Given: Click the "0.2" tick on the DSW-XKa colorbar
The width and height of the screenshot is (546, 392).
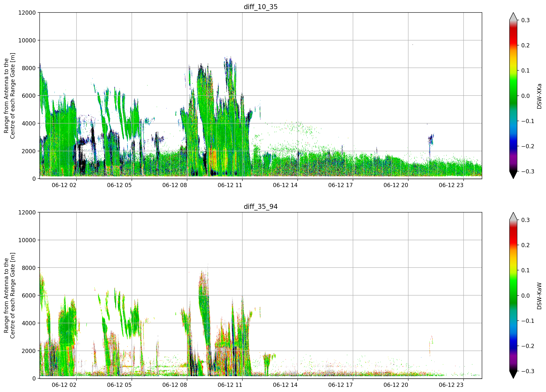Looking at the screenshot, I should coord(526,46).
